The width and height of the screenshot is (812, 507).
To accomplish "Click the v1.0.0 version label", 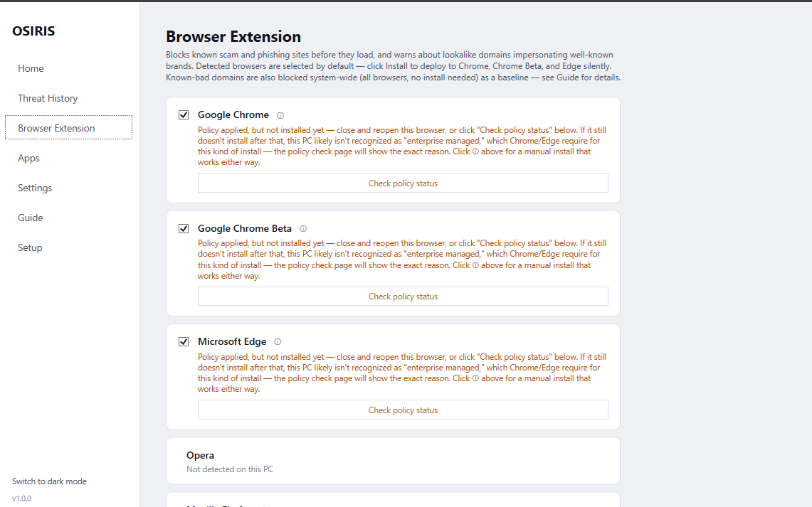I will tap(21, 498).
